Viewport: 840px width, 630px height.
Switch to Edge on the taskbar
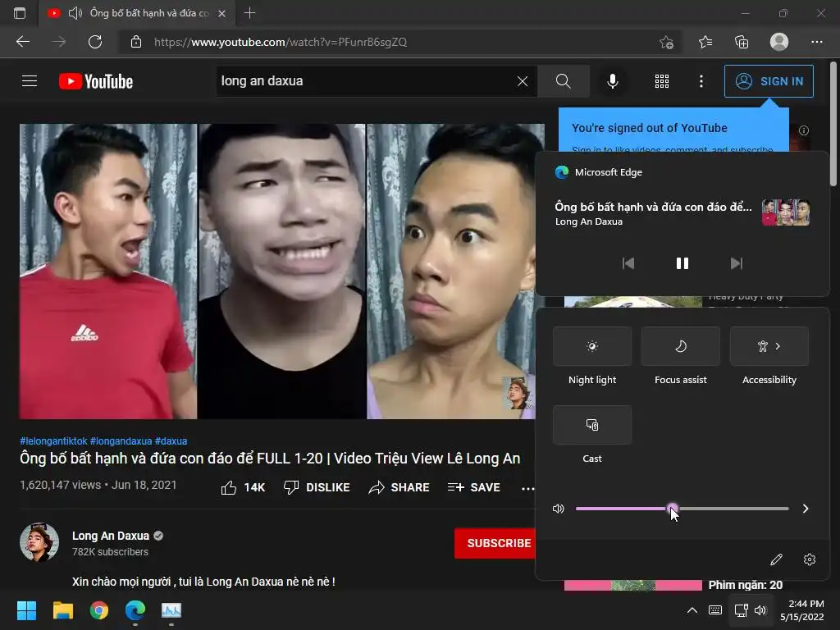pos(135,610)
